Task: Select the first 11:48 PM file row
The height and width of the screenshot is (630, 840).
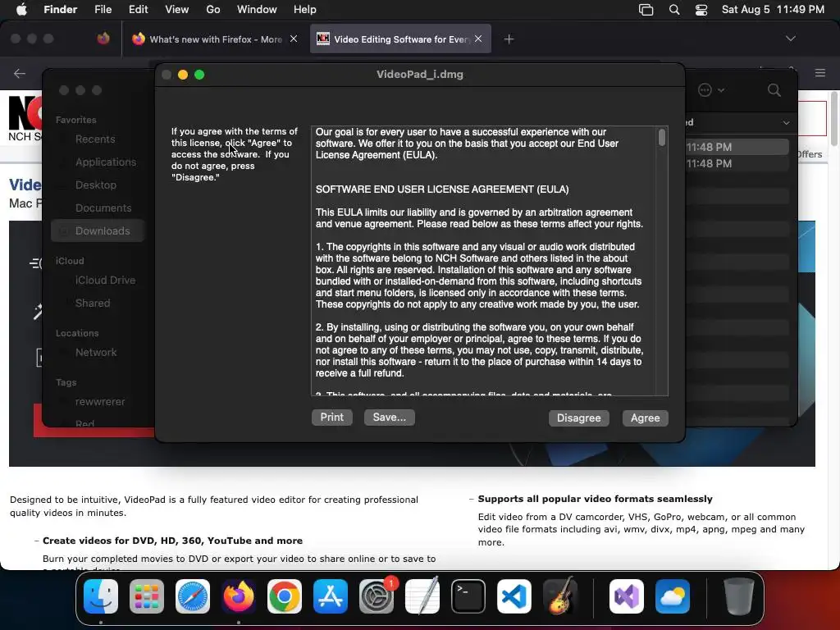Action: click(737, 147)
